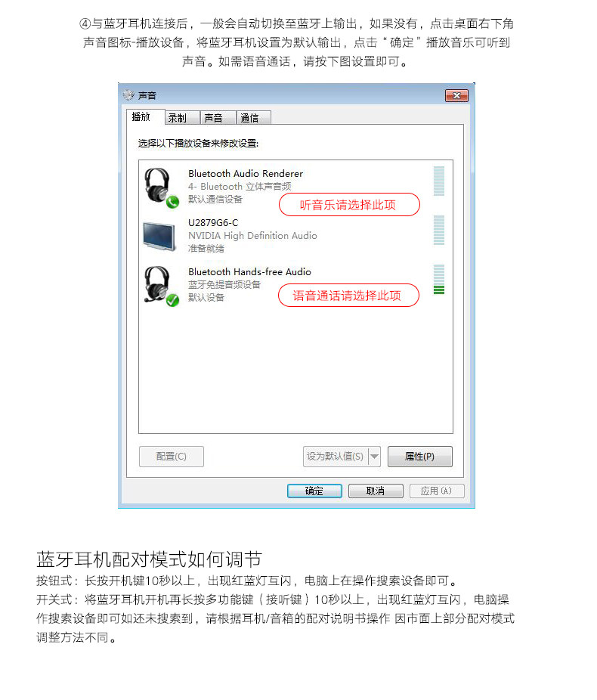
Task: Open the 设为默认值 dropdown arrow
Action: pyautogui.click(x=374, y=457)
